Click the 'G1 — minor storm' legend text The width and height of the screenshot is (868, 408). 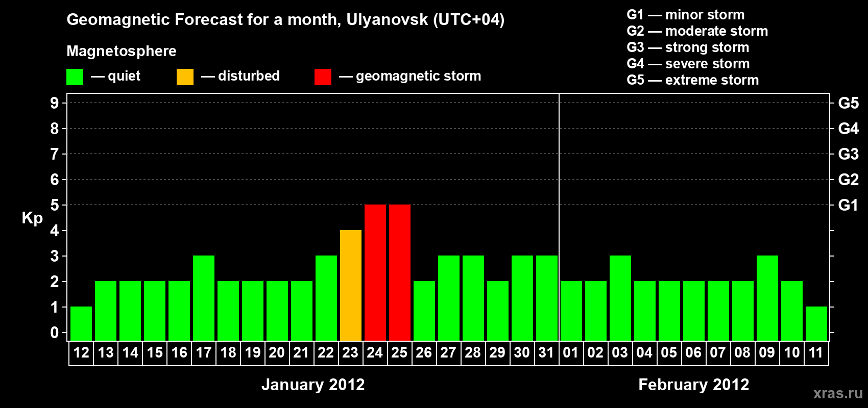click(686, 15)
